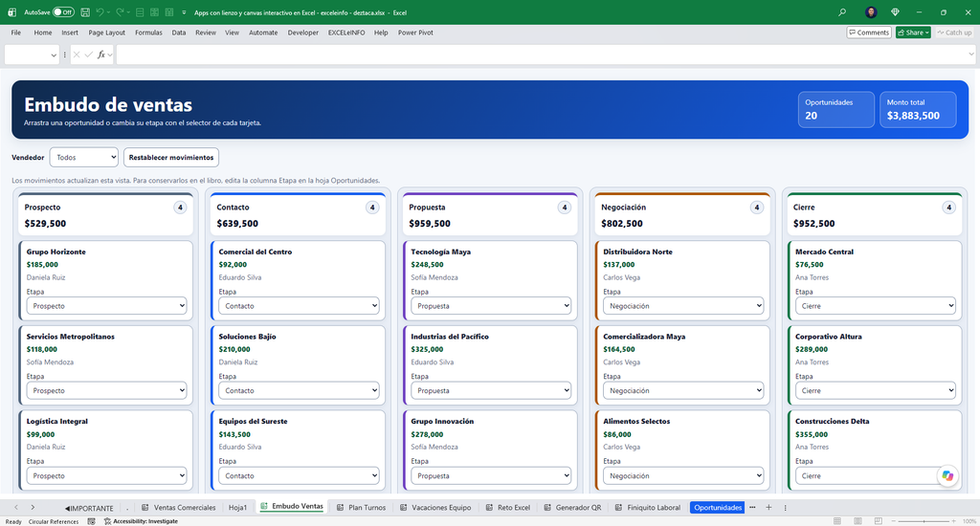Viewport: 980px width, 526px height.
Task: Click the Redo arrow icon
Action: (120, 12)
